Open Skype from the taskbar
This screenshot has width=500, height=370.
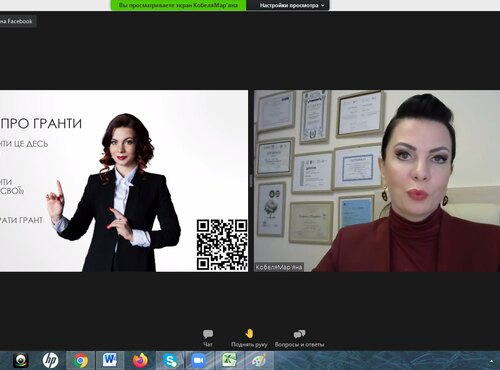pos(170,360)
